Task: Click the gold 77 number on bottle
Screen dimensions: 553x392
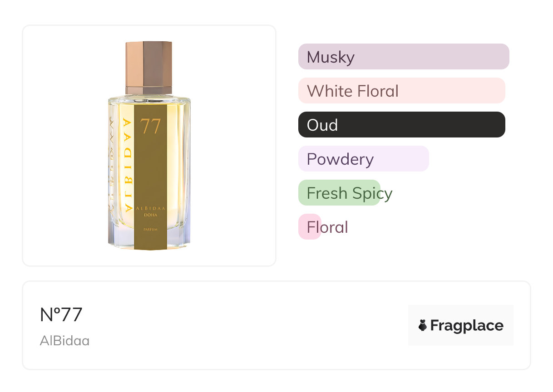Action: click(x=151, y=127)
